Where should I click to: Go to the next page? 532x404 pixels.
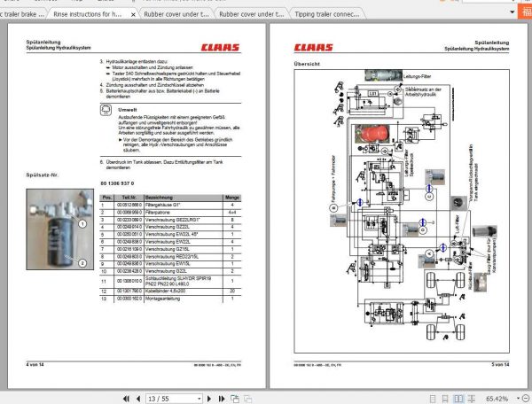(x=209, y=399)
